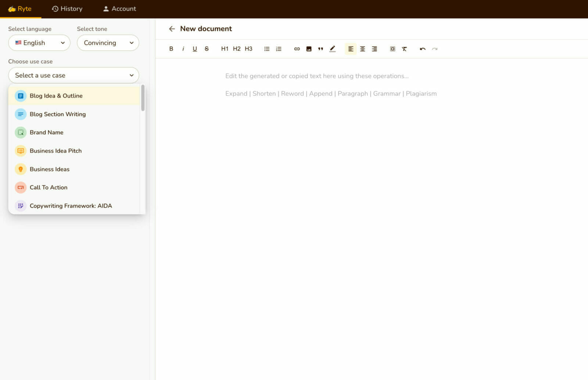The width and height of the screenshot is (588, 380).
Task: Open the Account tab
Action: 119,9
